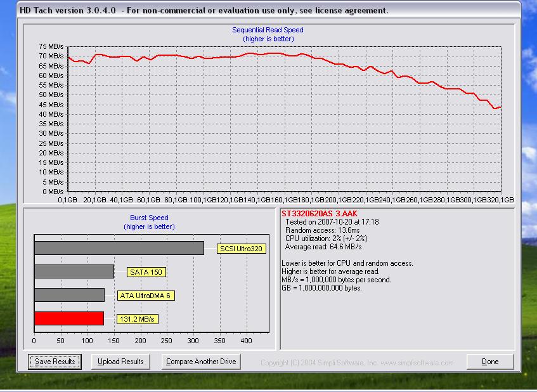Click the 'Sequential Read Speed' chart title
The image size is (537, 392).
click(x=268, y=30)
